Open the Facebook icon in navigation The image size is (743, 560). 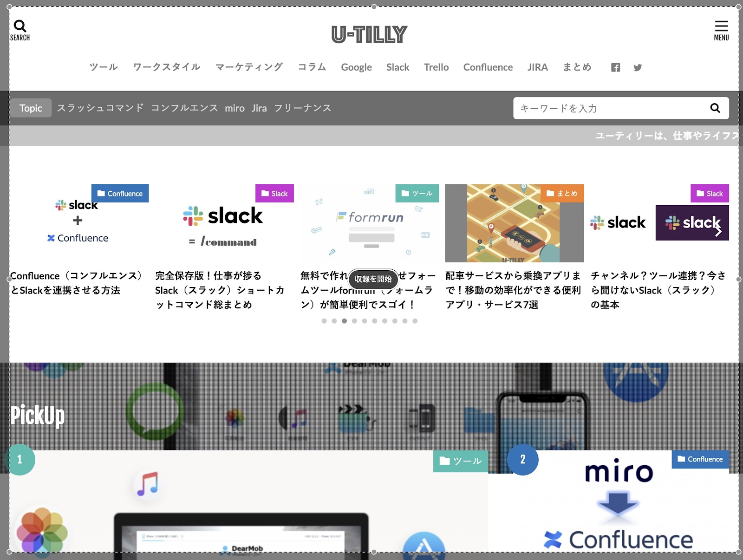point(615,67)
